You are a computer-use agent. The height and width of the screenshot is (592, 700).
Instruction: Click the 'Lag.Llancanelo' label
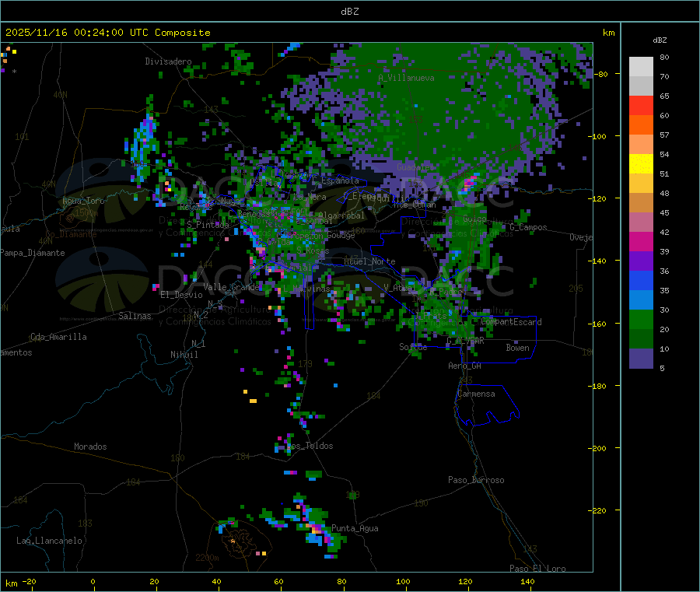50,541
